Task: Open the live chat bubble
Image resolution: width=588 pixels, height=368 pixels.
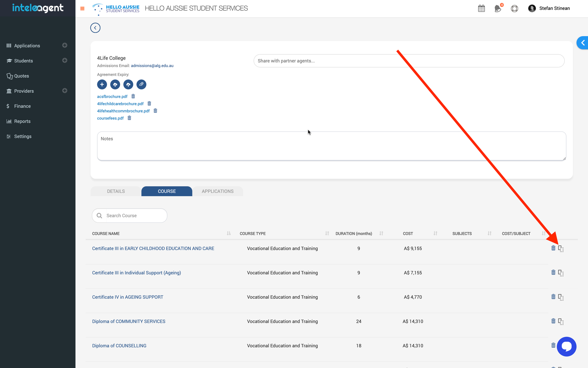Action: pos(566,346)
